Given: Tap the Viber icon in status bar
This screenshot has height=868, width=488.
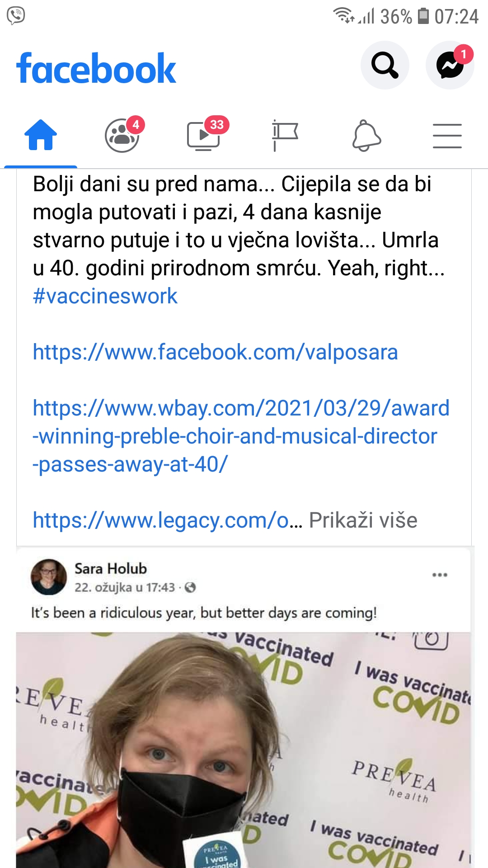Looking at the screenshot, I should pos(16,16).
